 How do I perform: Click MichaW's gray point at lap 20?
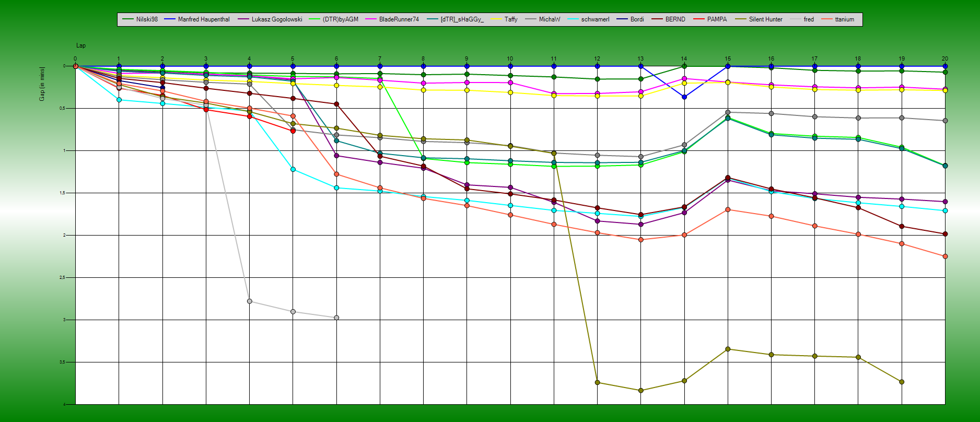(x=945, y=121)
